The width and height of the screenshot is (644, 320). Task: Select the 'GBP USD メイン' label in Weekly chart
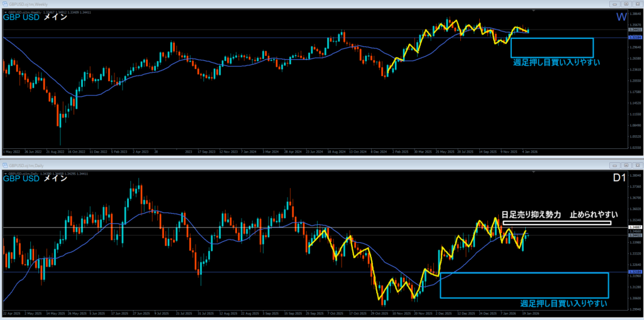35,18
